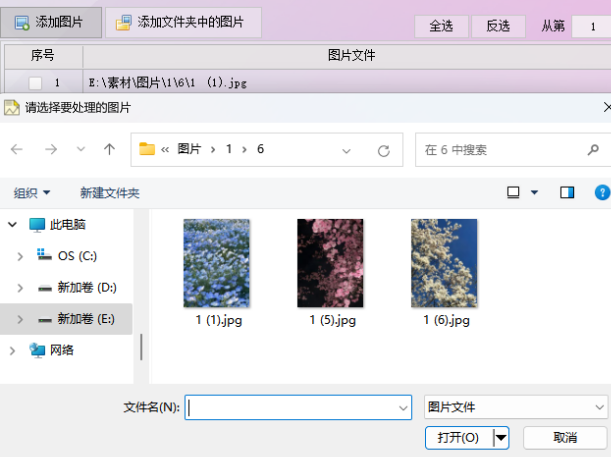The width and height of the screenshot is (611, 457).
Task: Expand the 网络 tree node
Action: pyautogui.click(x=12, y=351)
